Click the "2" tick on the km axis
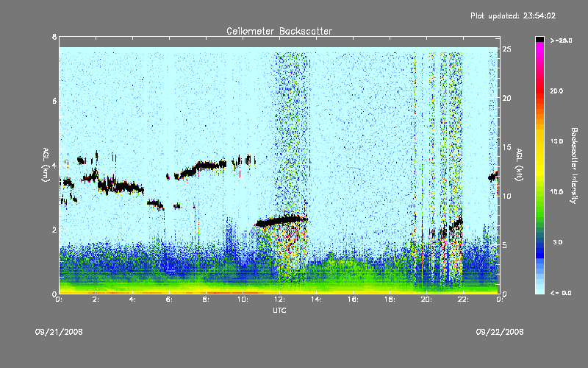588x368 pixels. point(54,230)
